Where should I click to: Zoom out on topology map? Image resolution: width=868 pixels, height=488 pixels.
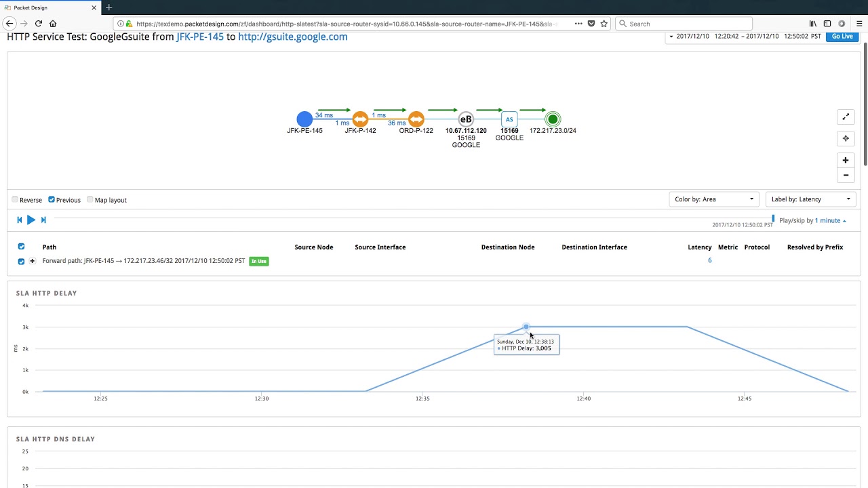(846, 175)
